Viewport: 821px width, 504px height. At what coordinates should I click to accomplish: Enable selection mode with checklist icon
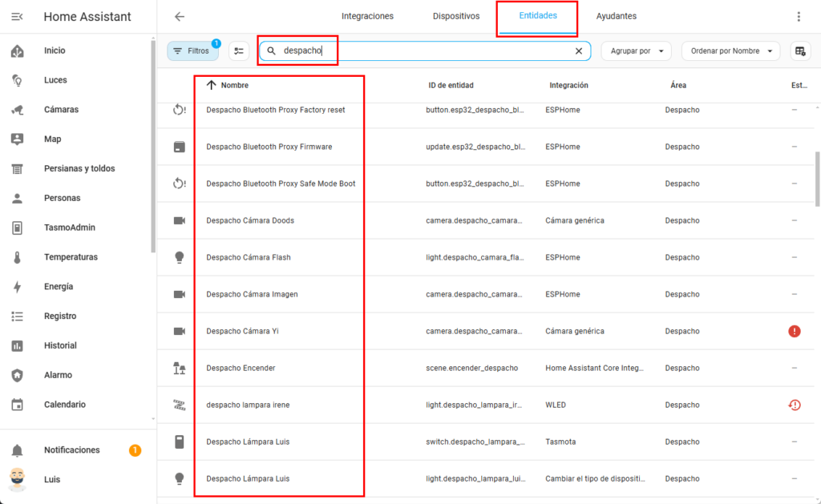point(238,51)
